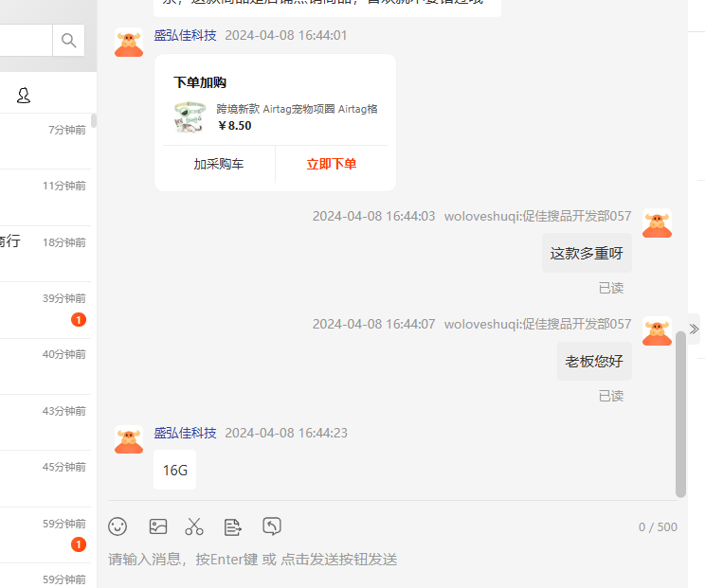Open the Airtag pet collar thumbnail
Image resolution: width=705 pixels, height=588 pixels.
[x=190, y=117]
